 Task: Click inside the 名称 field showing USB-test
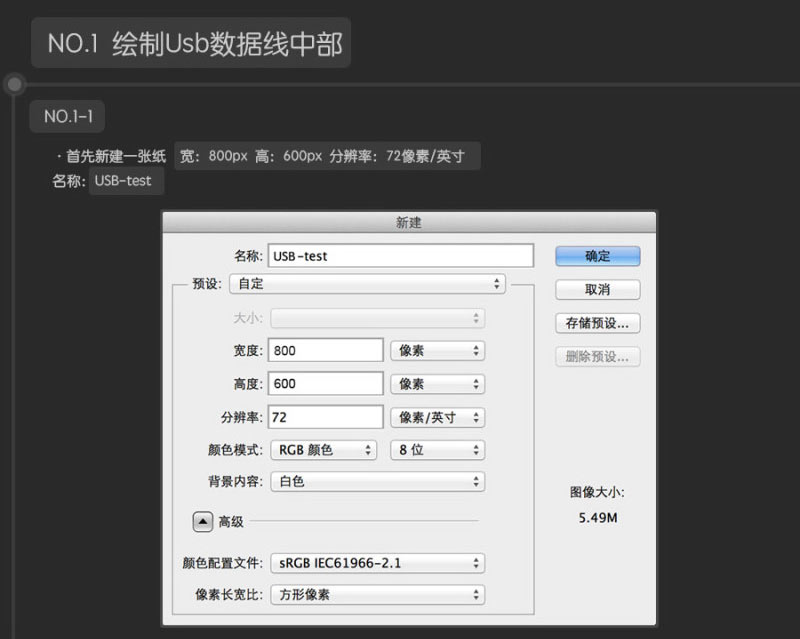(x=400, y=255)
